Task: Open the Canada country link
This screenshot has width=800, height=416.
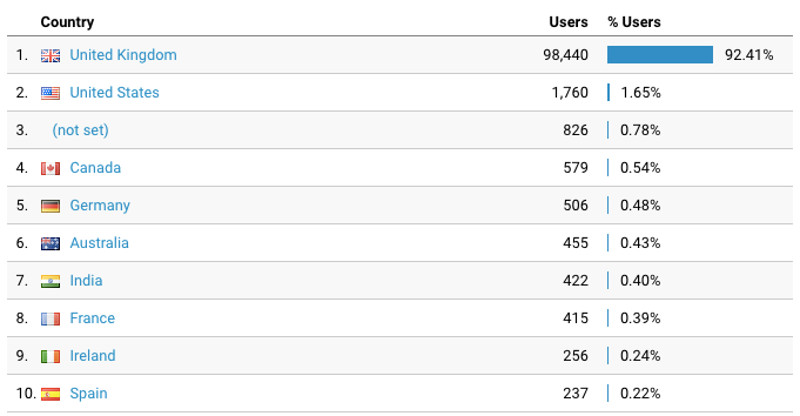Action: coord(95,168)
